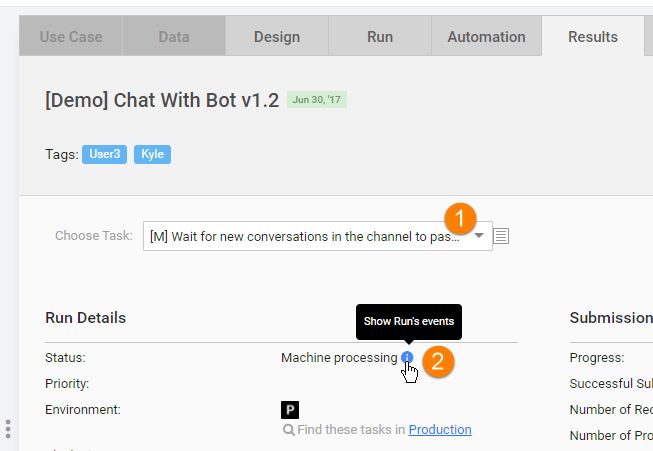The height and width of the screenshot is (451, 653).
Task: Click the Status: label
Action: coord(65,358)
